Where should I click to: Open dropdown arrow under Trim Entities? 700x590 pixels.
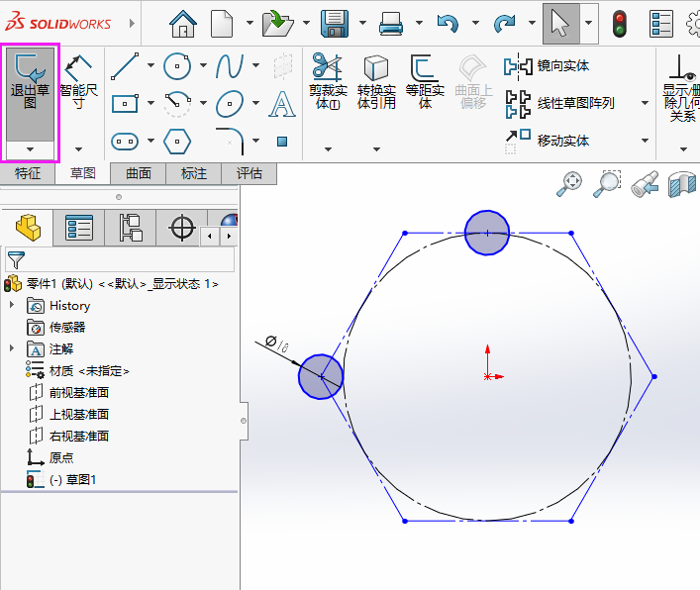(x=328, y=149)
